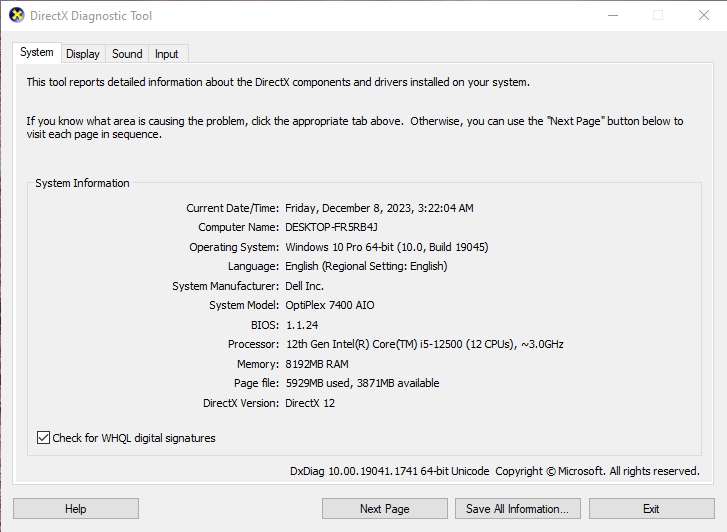This screenshot has height=532, width=727.
Task: Click the System Information group heading
Action: tap(82, 184)
